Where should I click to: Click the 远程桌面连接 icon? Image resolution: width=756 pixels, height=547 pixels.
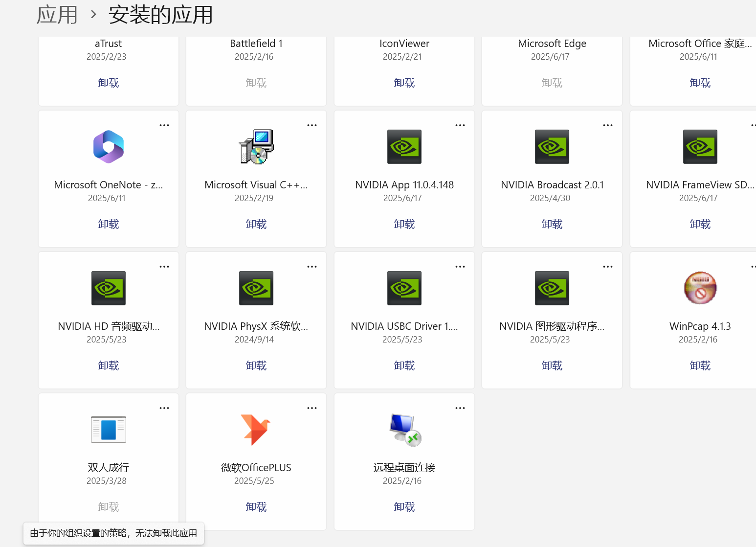coord(405,430)
